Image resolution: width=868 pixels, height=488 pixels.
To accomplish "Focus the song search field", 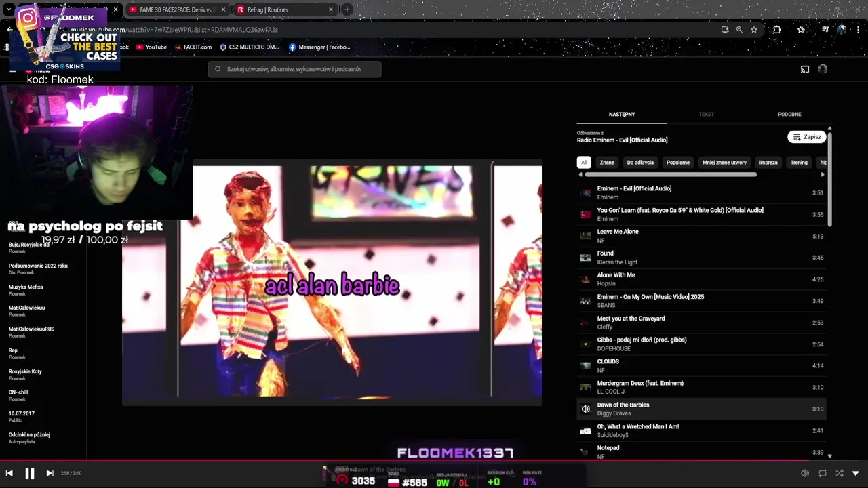I will click(x=294, y=69).
